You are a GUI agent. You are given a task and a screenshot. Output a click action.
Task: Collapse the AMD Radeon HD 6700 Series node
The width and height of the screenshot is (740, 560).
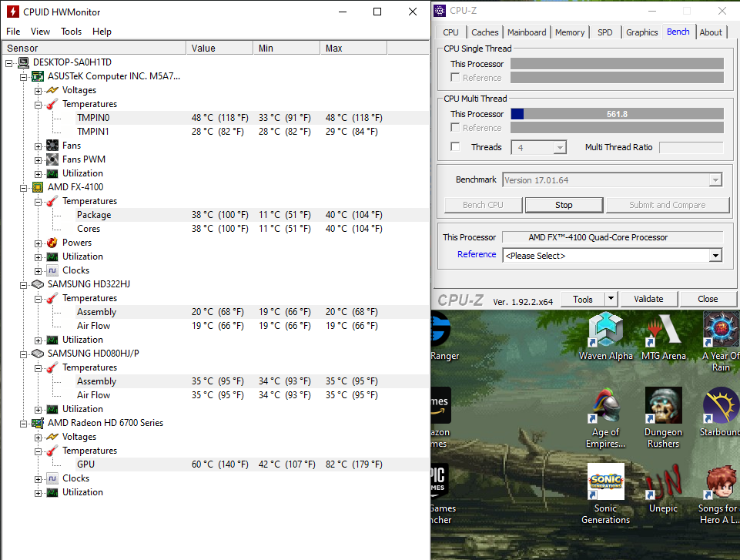(x=24, y=423)
